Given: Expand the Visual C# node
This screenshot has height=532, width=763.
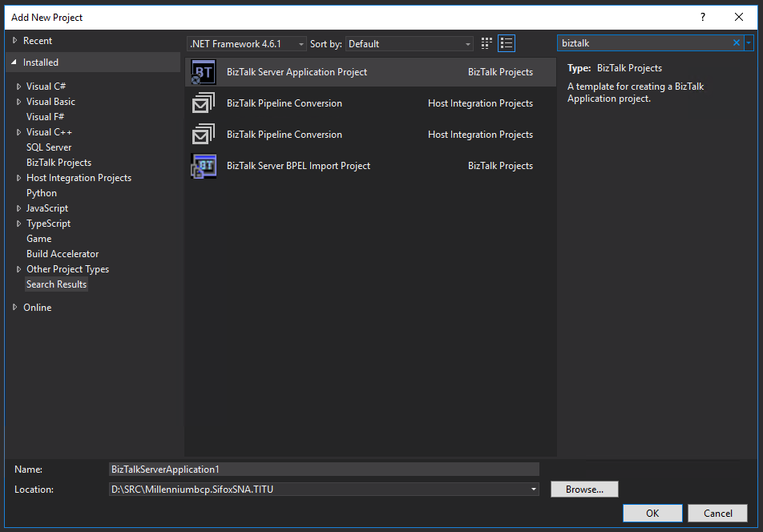Looking at the screenshot, I should pos(18,87).
